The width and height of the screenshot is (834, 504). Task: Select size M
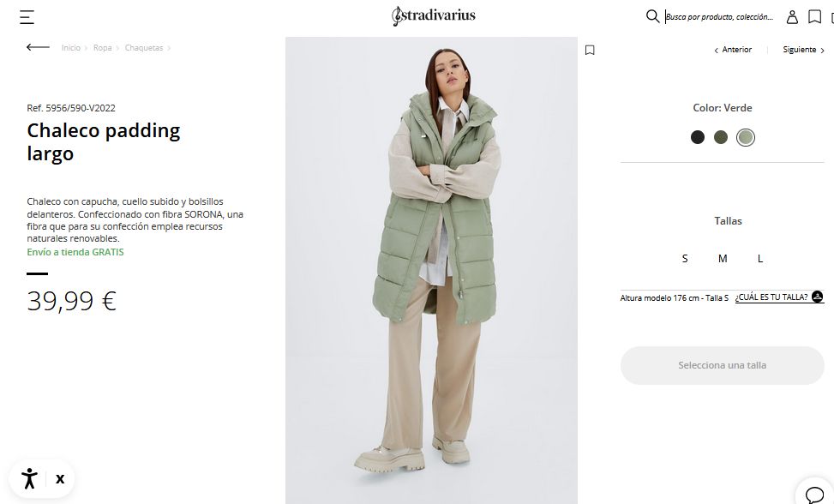pos(723,258)
